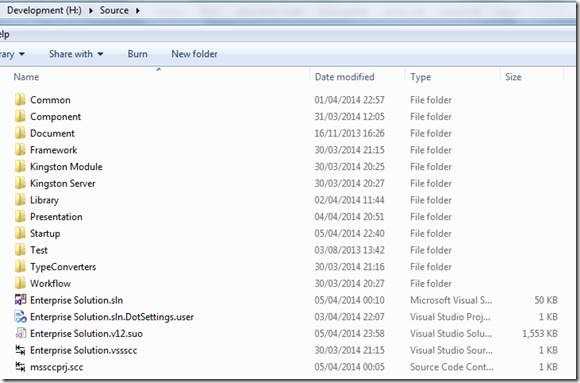The image size is (580, 383).
Task: Select the Presentation folder name
Action: 56,216
